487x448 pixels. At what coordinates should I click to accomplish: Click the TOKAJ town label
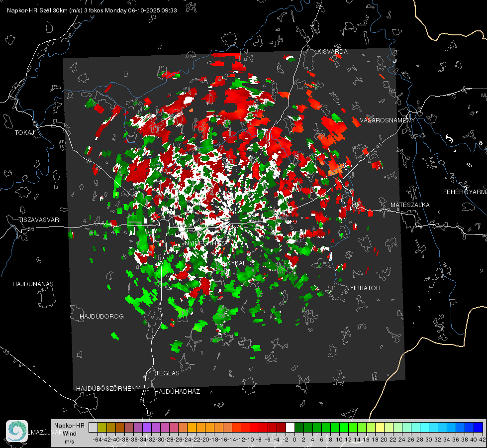tap(24, 133)
